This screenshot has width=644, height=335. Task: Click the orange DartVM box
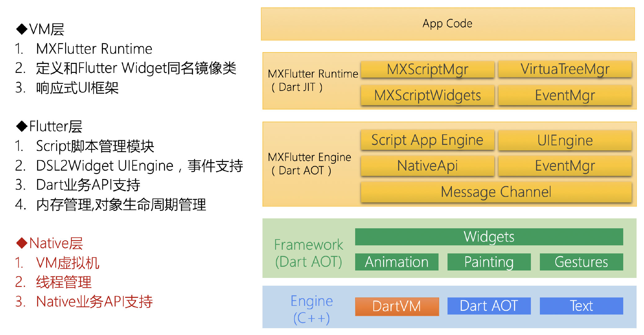click(397, 306)
